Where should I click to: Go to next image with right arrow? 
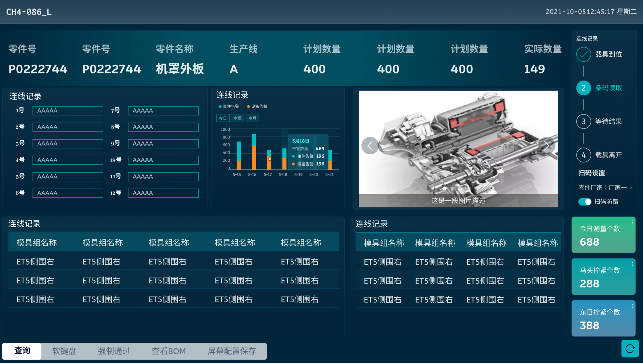pyautogui.click(x=547, y=146)
